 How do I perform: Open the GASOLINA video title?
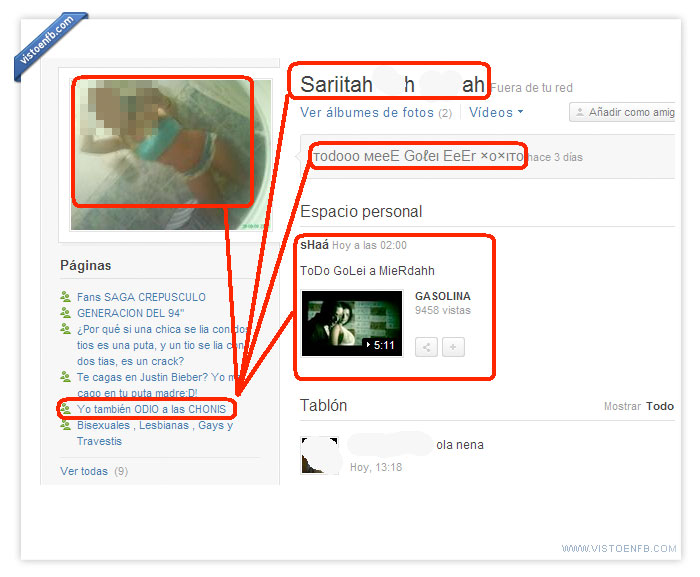(x=442, y=296)
